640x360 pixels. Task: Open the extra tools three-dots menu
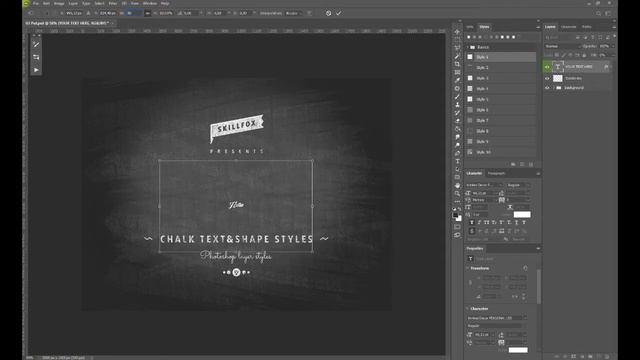click(x=457, y=202)
